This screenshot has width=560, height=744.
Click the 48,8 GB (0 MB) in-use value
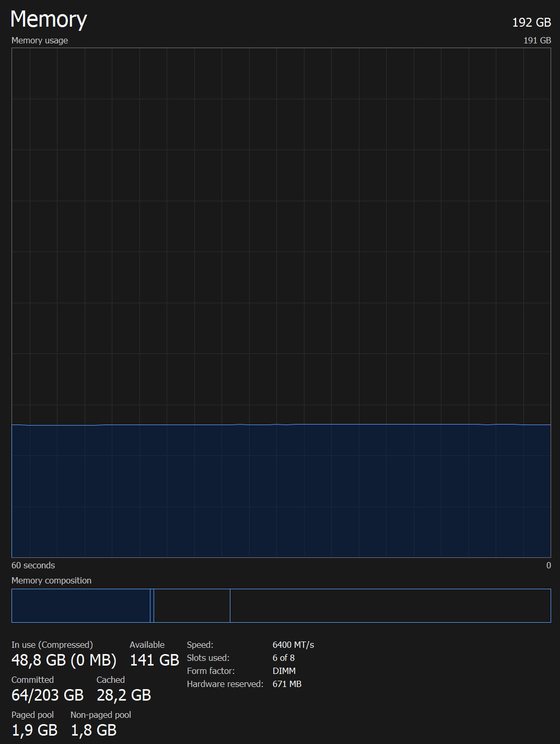[x=64, y=660]
